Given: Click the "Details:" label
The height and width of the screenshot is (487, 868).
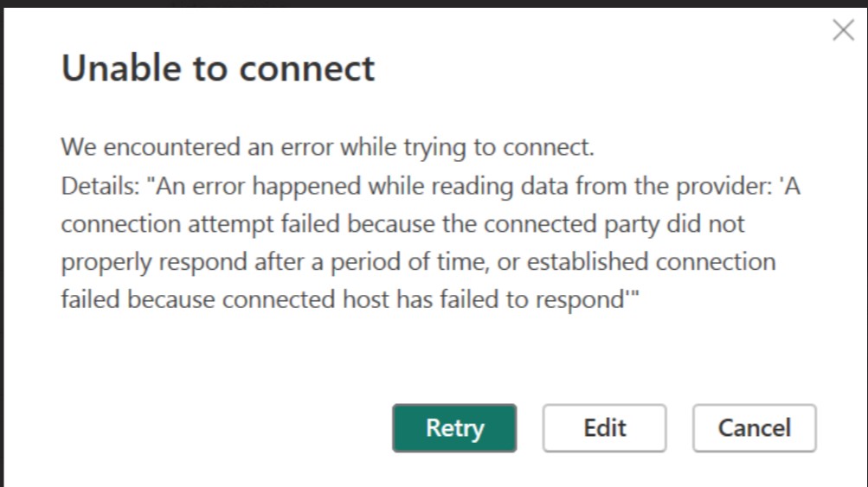Looking at the screenshot, I should [x=92, y=186].
